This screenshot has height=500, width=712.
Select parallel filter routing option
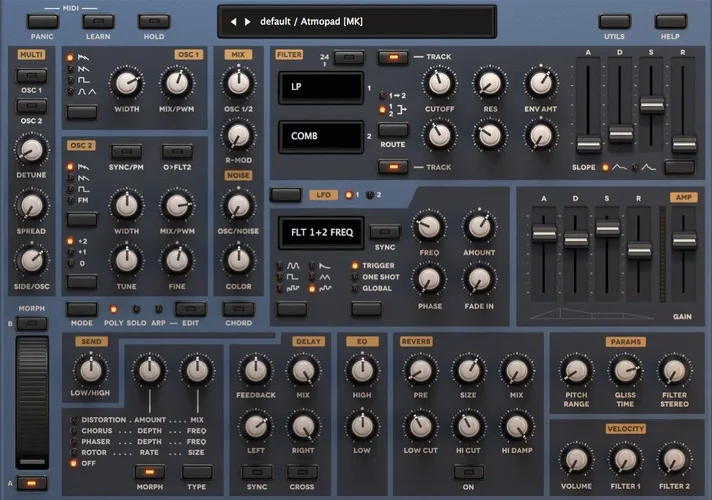[x=393, y=109]
